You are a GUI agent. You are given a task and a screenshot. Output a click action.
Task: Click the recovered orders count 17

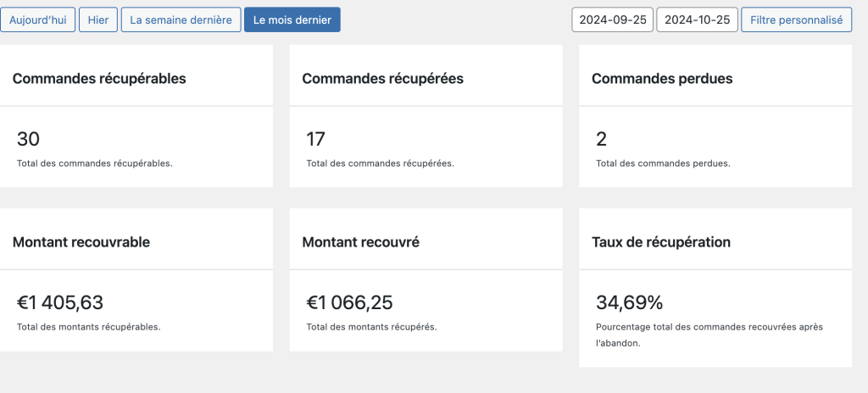(315, 140)
